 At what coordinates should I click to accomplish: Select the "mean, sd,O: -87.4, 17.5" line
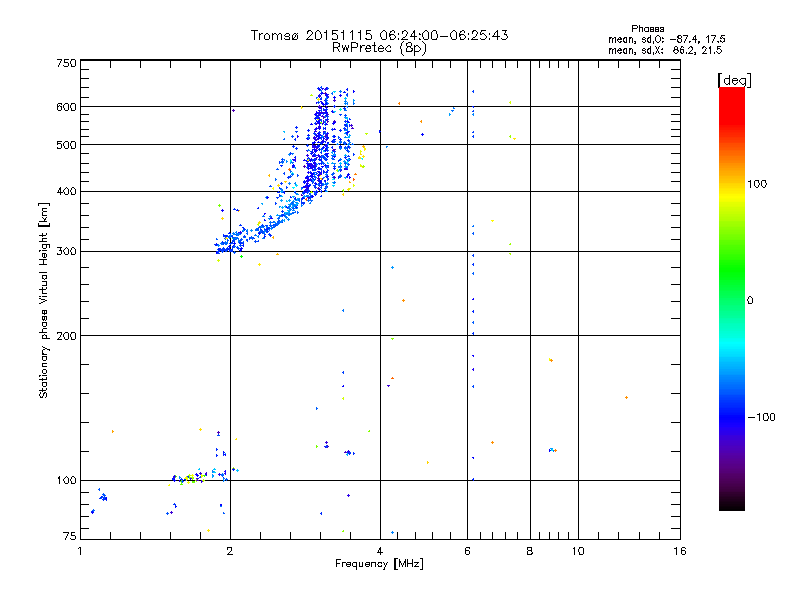tap(667, 39)
